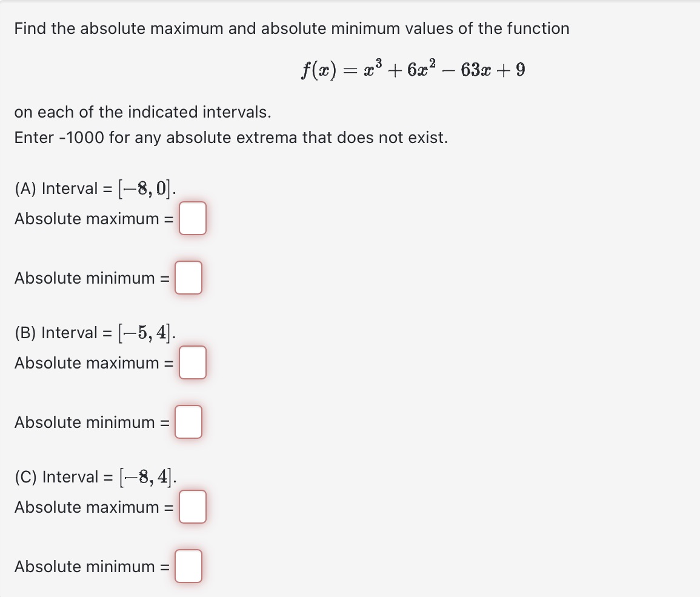700x597 pixels.
Task: Click the absolute maximum input for interval [-5,4]
Action: pos(193,362)
